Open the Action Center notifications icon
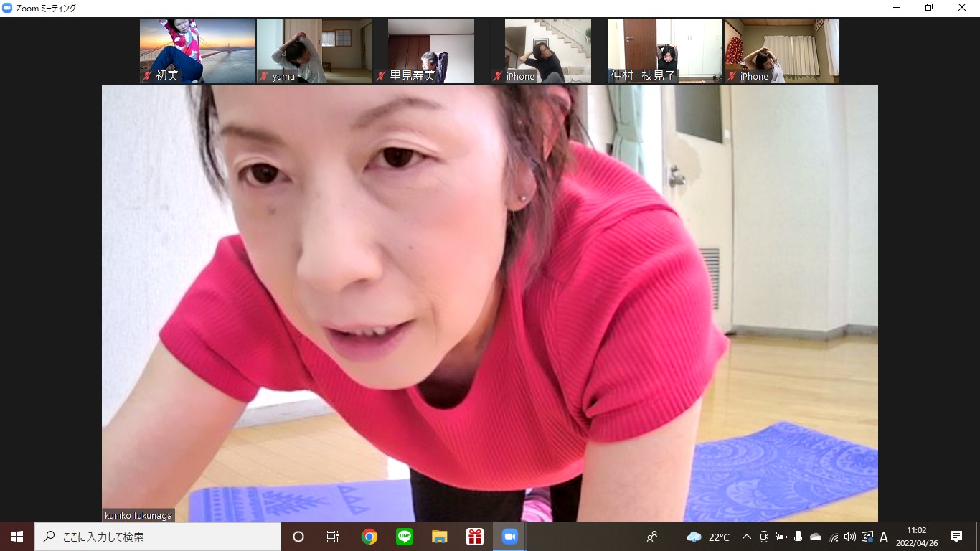This screenshot has height=551, width=980. click(x=956, y=537)
